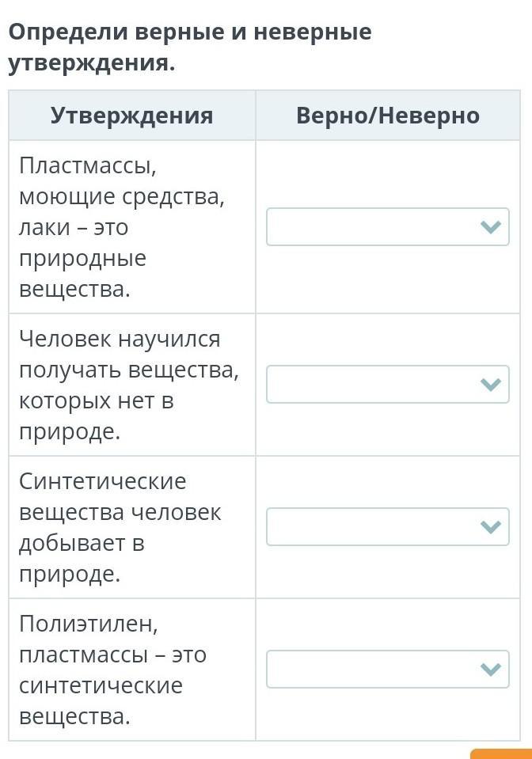Click statement Полиэтилен, пластмассы – это синтетические

(112, 670)
